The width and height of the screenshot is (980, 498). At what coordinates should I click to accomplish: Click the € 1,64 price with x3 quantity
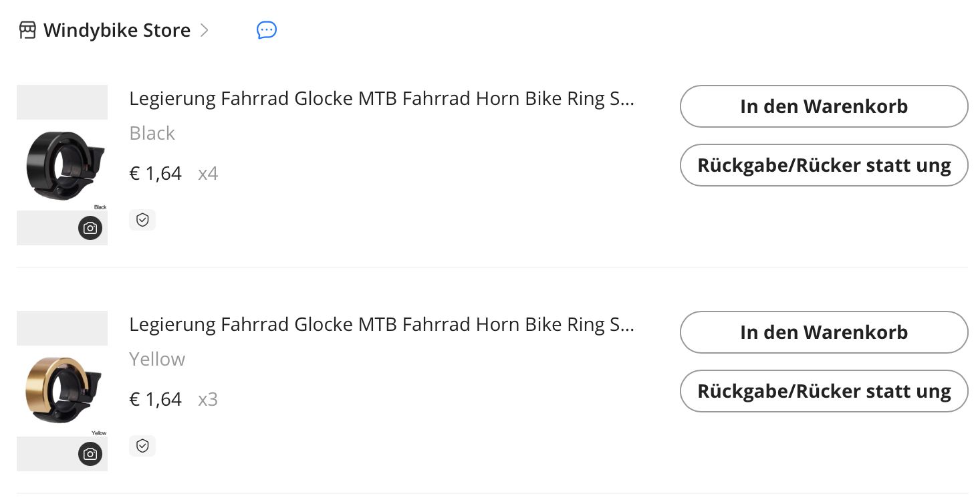(x=156, y=400)
